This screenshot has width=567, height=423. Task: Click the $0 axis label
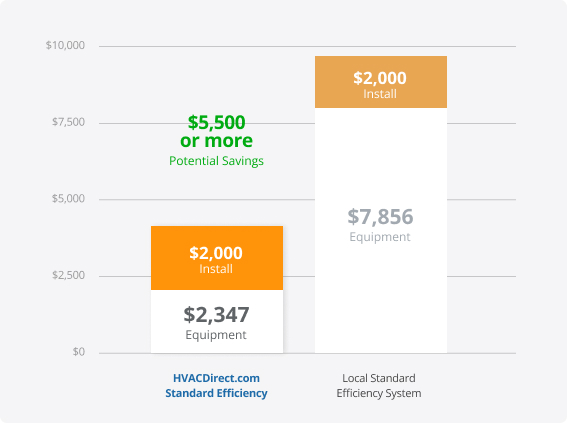[x=78, y=352]
